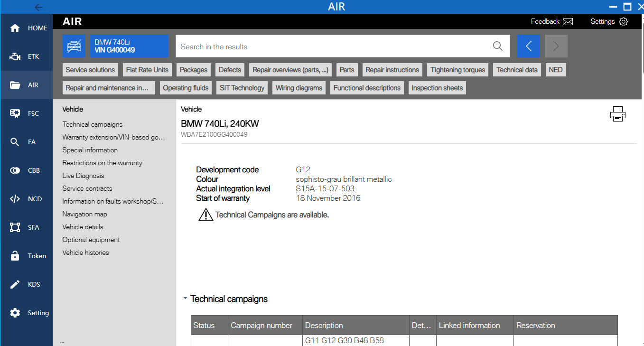Filter by Tightening torques
The width and height of the screenshot is (644, 346).
pyautogui.click(x=458, y=70)
